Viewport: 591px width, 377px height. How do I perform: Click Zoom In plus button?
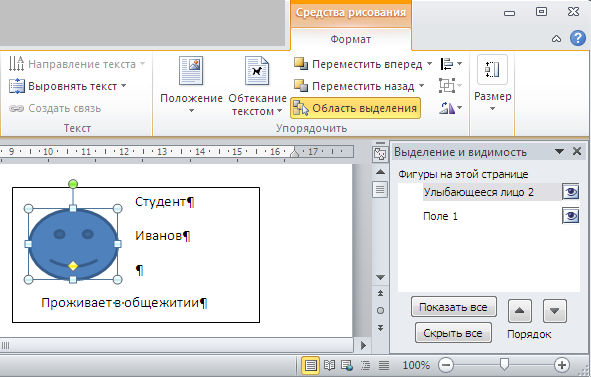[x=562, y=365]
